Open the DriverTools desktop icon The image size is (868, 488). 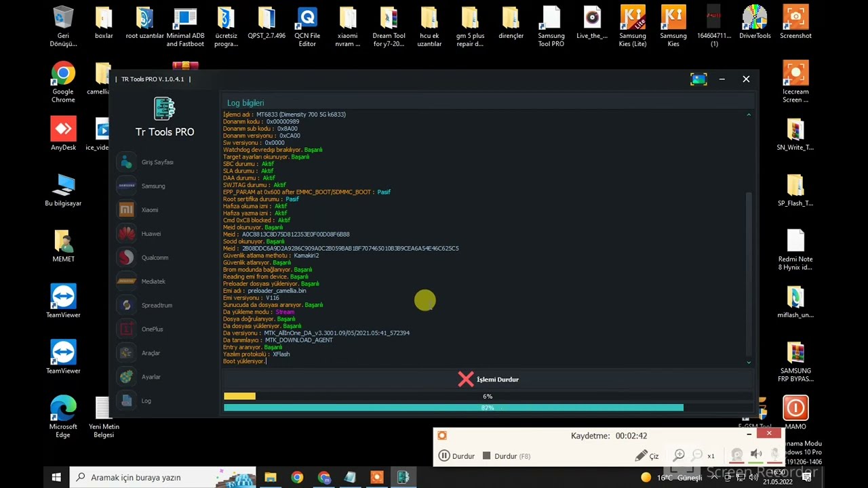point(755,23)
